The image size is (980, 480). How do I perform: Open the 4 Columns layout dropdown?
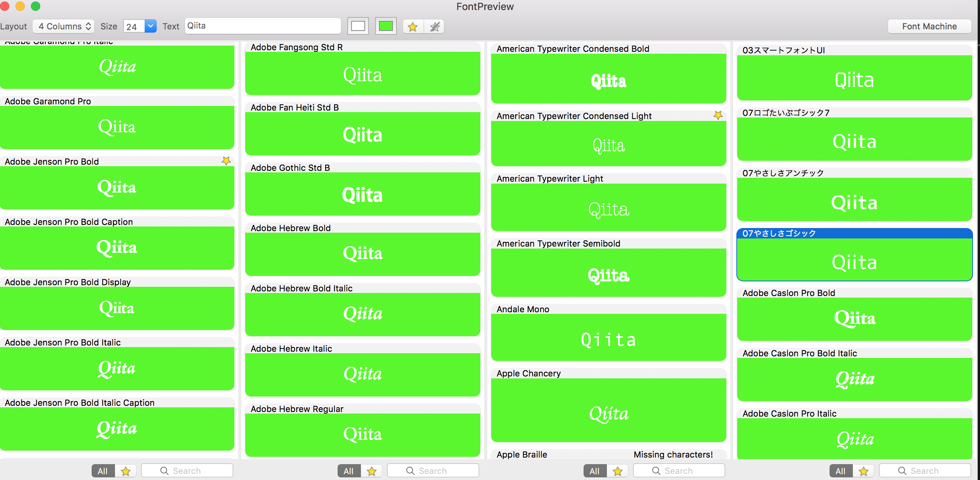[64, 26]
